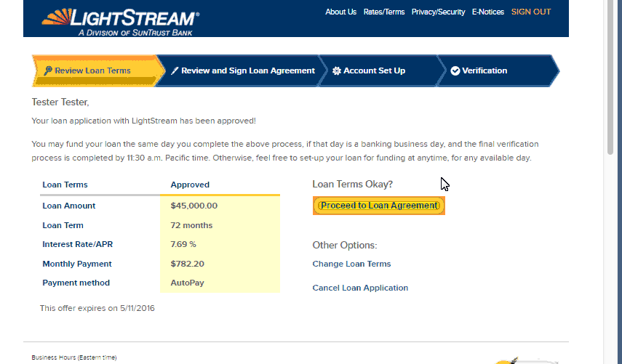
Task: Click the 7.69 % interest rate value
Action: tap(183, 244)
